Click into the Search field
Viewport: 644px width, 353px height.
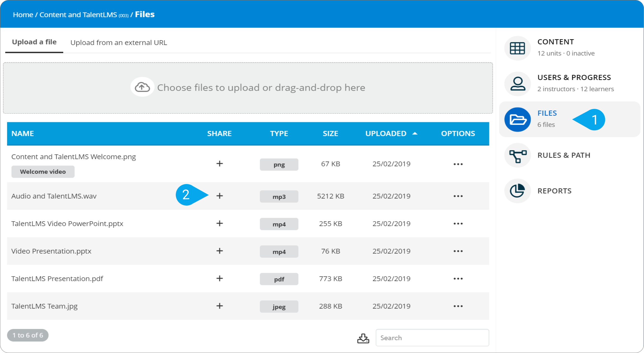point(432,338)
